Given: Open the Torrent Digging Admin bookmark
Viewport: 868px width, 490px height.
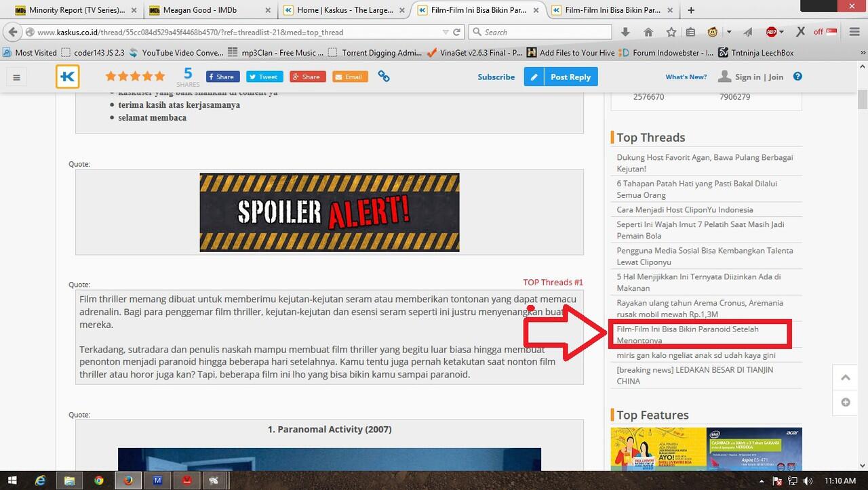Looking at the screenshot, I should point(375,52).
